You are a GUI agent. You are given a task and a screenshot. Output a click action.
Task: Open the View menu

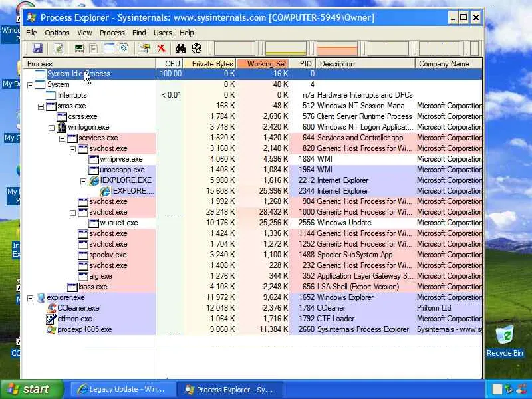click(x=84, y=33)
